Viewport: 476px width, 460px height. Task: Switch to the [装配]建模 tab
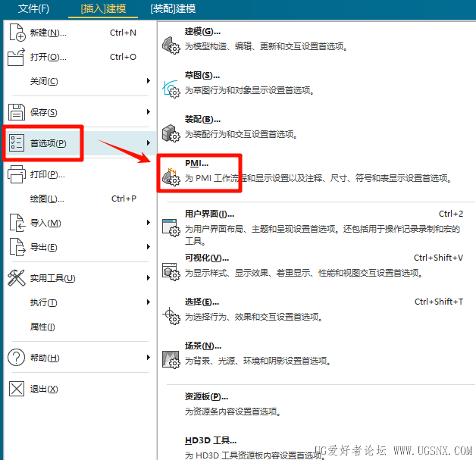point(173,8)
